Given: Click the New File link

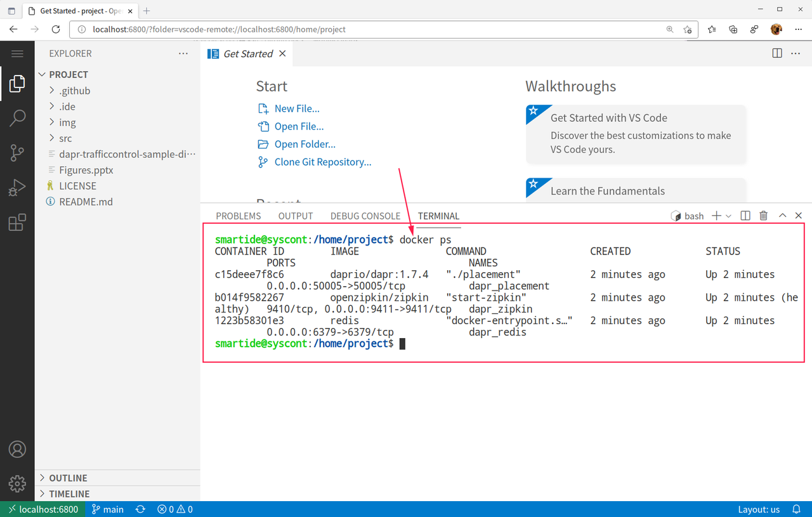Looking at the screenshot, I should click(x=289, y=108).
